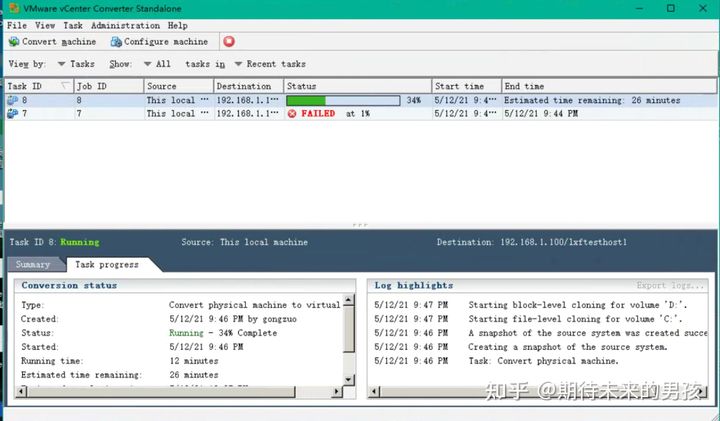Click the 'Running - 34% Complete' status value
Screen dimensions: 720x421
click(x=223, y=333)
